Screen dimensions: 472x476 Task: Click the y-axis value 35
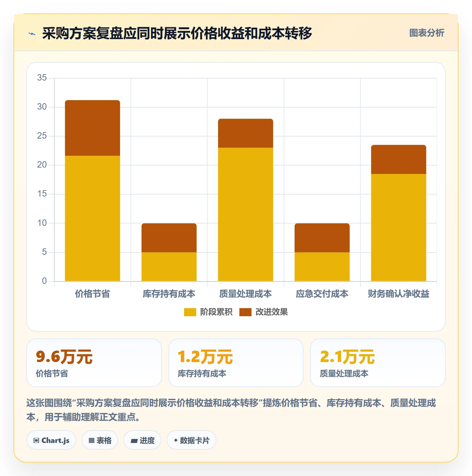click(x=42, y=78)
